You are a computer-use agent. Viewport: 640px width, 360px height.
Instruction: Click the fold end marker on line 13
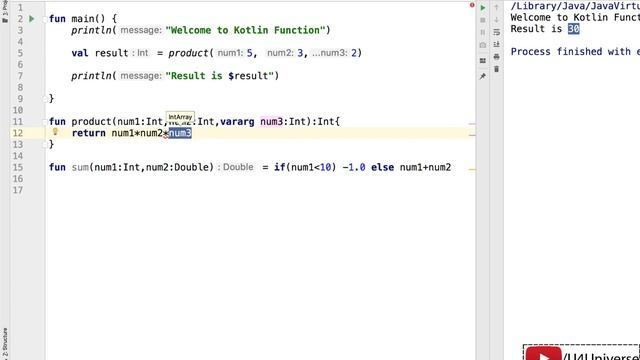click(44, 144)
